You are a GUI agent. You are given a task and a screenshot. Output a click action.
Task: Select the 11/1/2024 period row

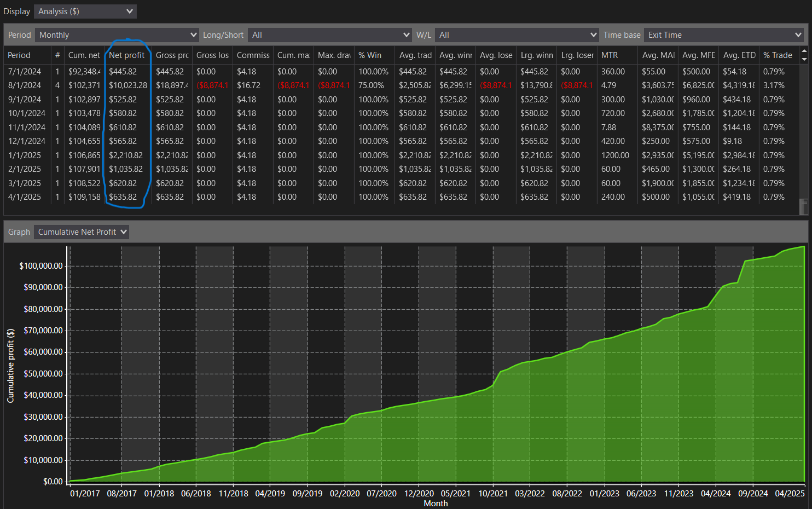pos(402,128)
